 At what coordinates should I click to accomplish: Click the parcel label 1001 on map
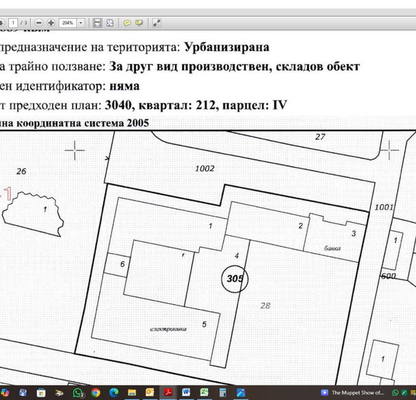(x=384, y=207)
